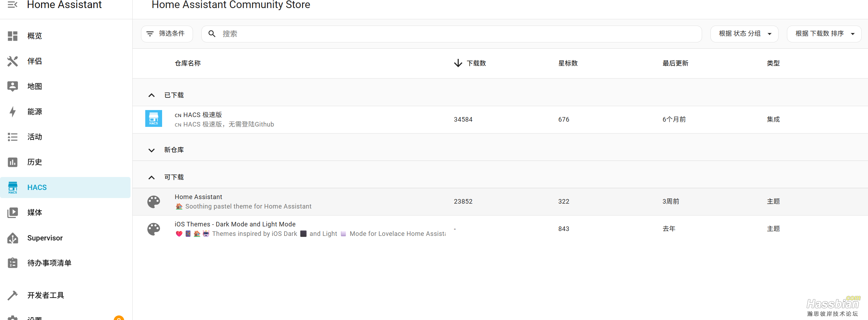Image resolution: width=868 pixels, height=320 pixels.
Task: Open the 开发者工具 developer tools
Action: pyautogui.click(x=46, y=295)
